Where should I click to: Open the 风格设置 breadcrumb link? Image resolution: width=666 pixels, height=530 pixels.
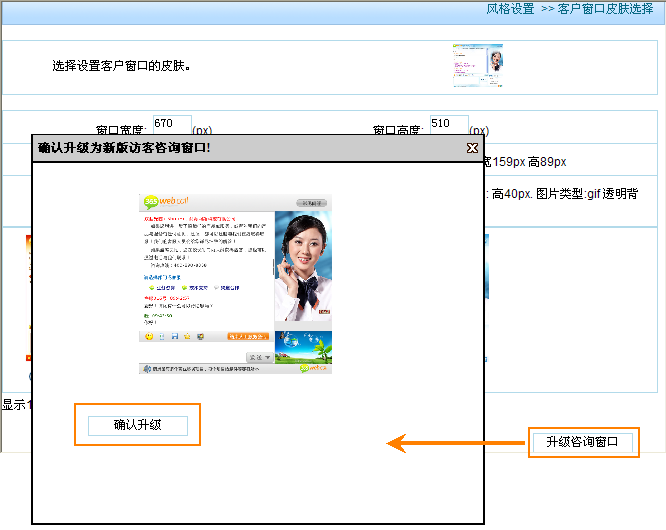click(510, 9)
